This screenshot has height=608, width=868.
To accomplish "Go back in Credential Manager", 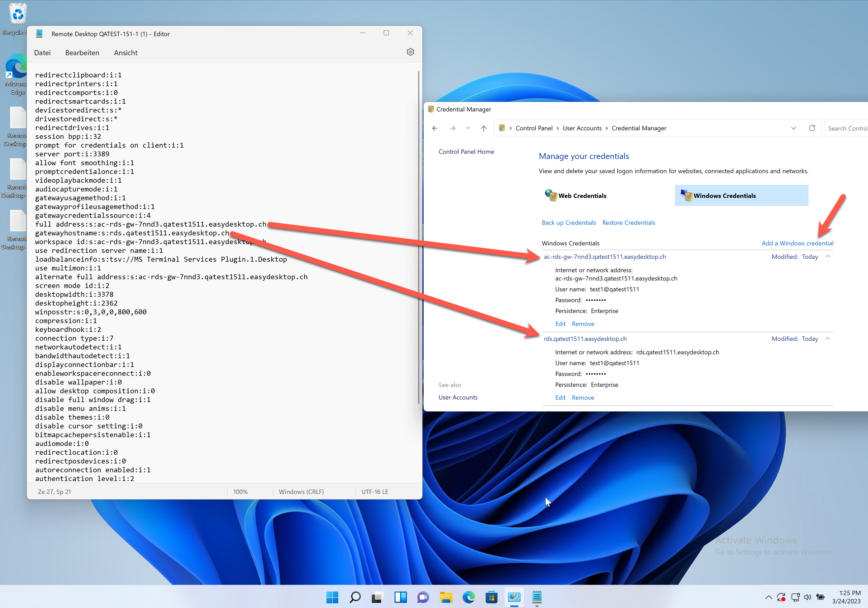I will pos(435,129).
